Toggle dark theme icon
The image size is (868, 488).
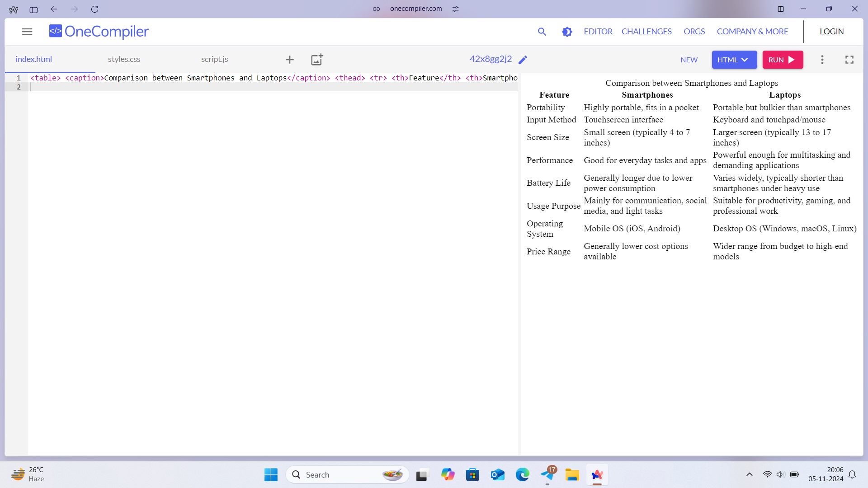tap(567, 32)
